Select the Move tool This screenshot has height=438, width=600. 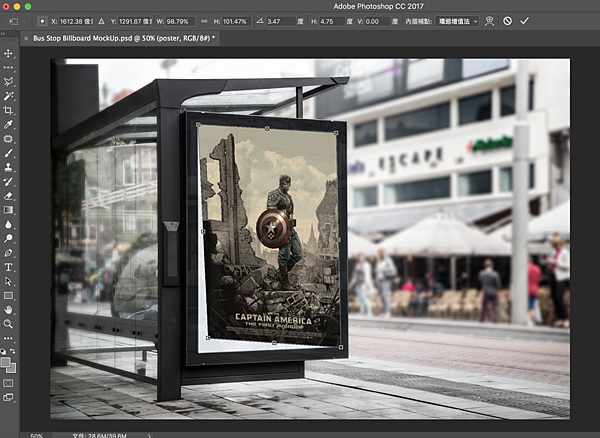(9, 53)
